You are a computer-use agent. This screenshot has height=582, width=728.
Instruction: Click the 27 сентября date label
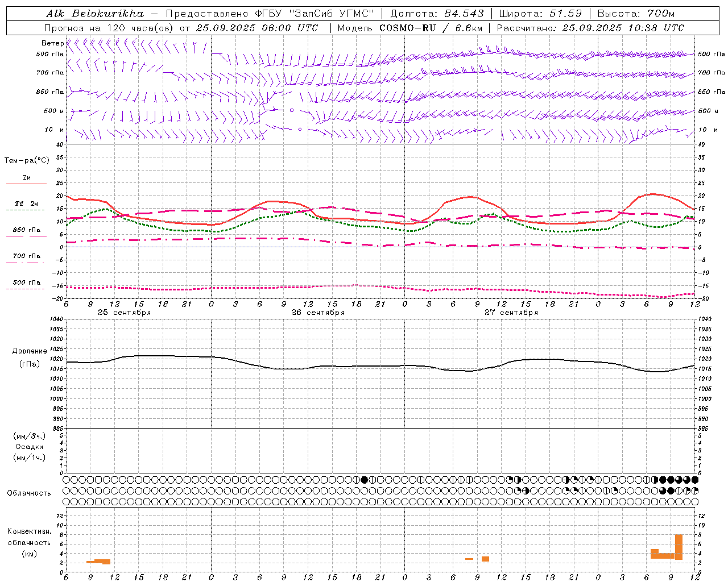point(511,313)
